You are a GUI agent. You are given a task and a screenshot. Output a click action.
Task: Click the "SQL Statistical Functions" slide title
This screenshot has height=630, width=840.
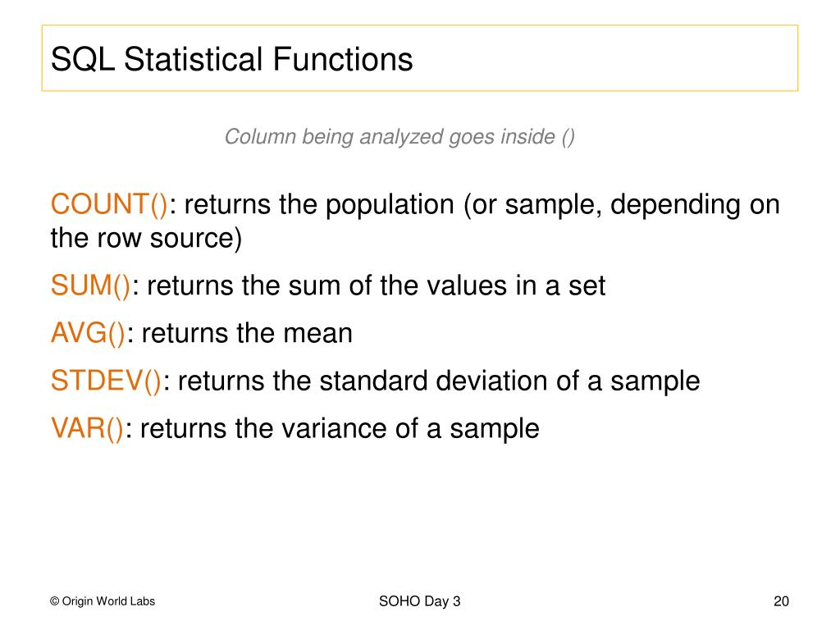[232, 59]
